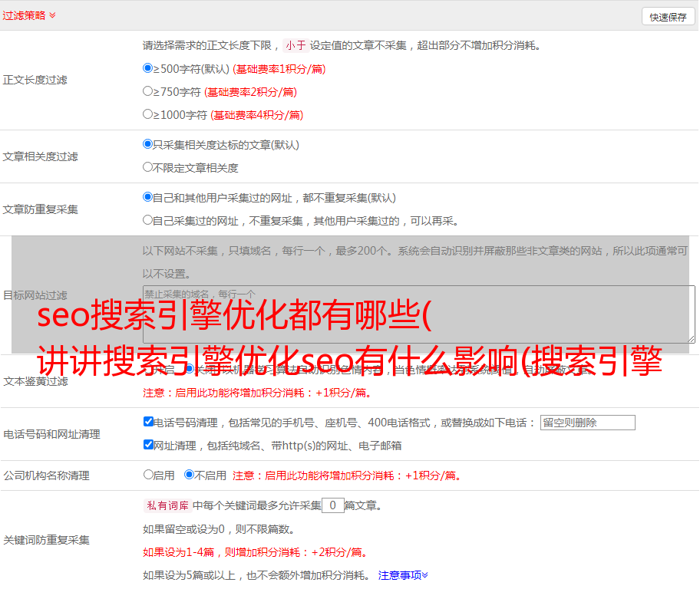Viewport: 700px width, 589px height.
Task: Expand the 注意事项 link
Action: 403,574
